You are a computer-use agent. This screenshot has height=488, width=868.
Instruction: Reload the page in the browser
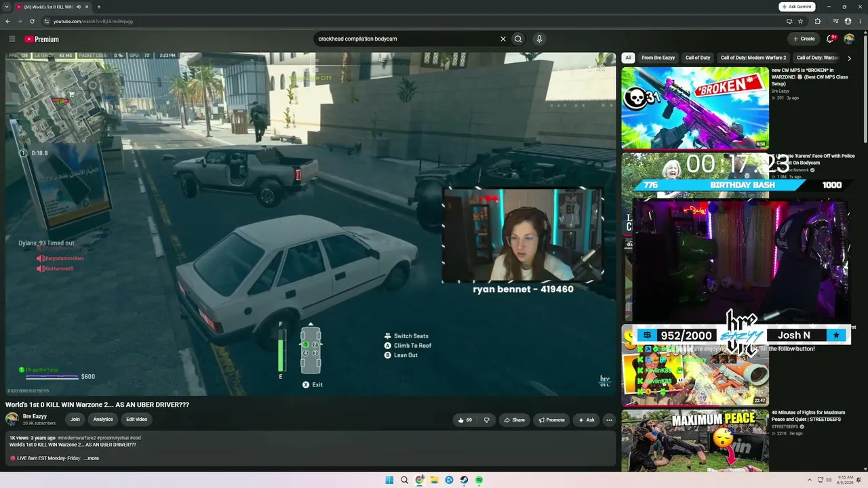(32, 22)
